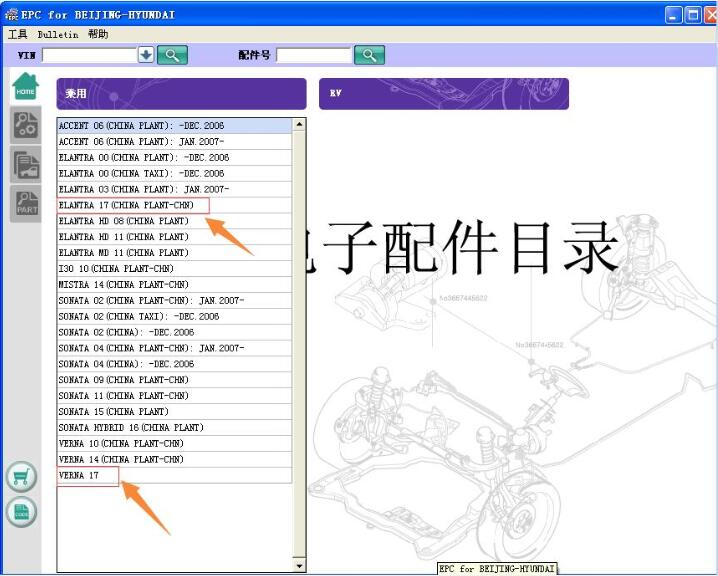Select SONATA 11 (CHINA PLANT-CHN)
718x576 pixels.
174,396
